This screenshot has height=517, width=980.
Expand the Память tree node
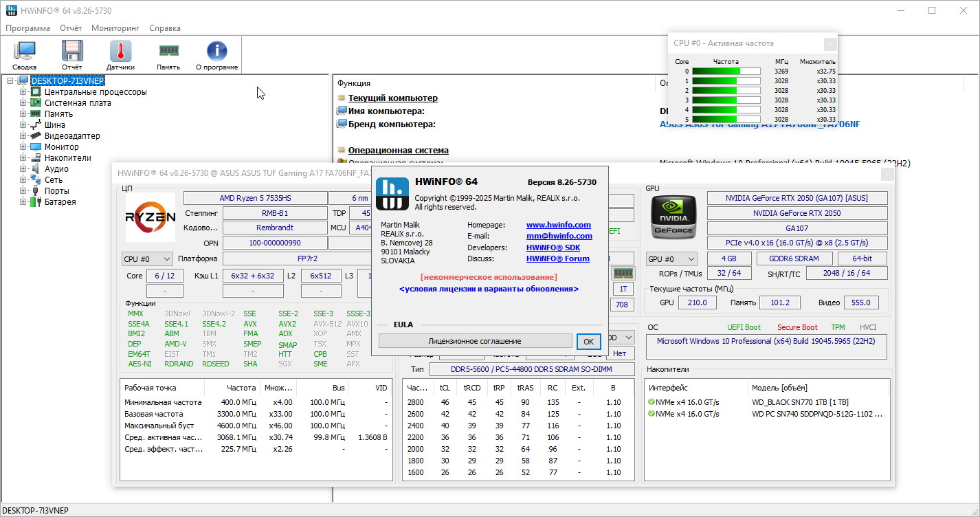pos(23,114)
